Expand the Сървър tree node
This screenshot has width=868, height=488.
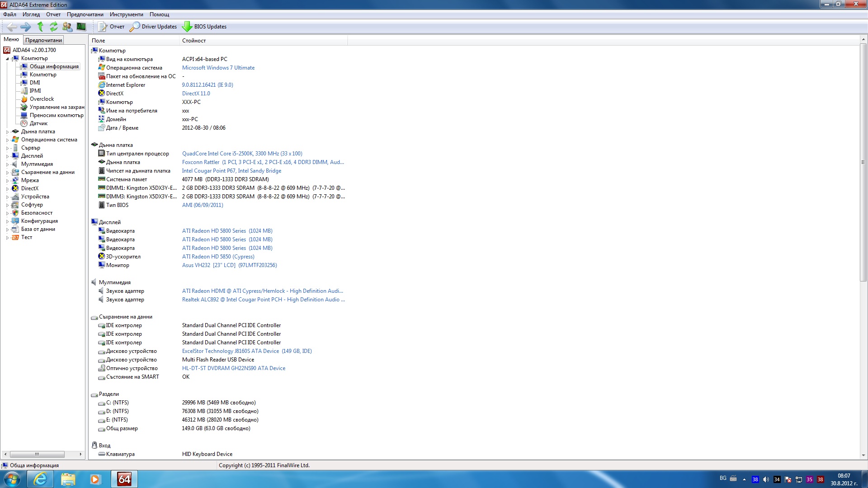point(7,148)
